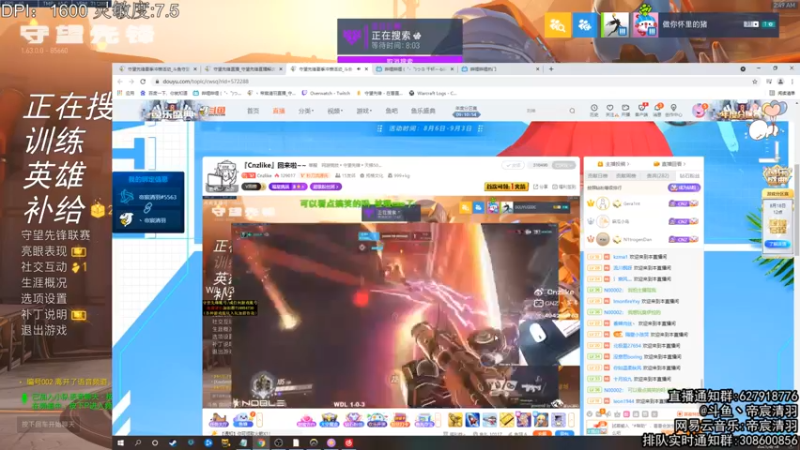Click the yellow friend-search icon in game
This screenshot has width=800, height=450.
557,24
